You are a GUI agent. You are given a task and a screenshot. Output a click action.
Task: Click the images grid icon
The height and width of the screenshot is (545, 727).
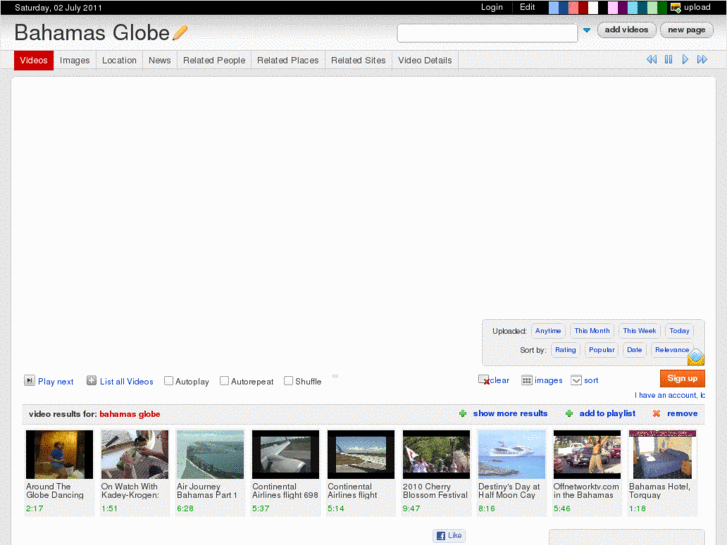coord(526,380)
